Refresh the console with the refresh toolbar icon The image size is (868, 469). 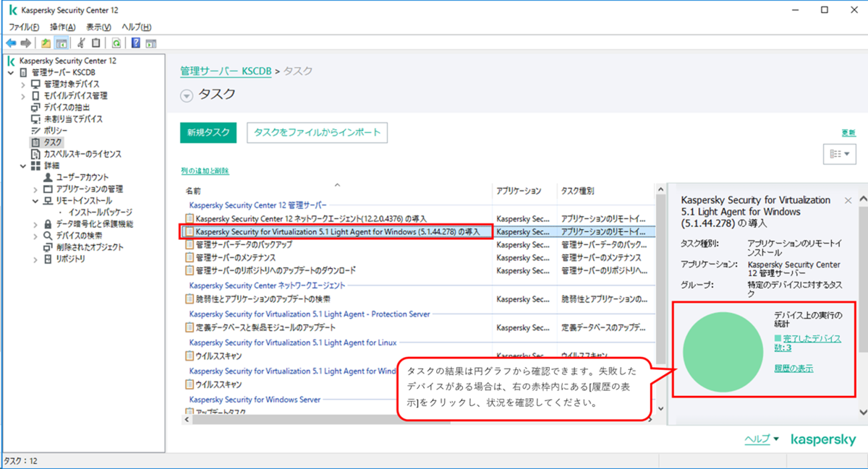[117, 42]
